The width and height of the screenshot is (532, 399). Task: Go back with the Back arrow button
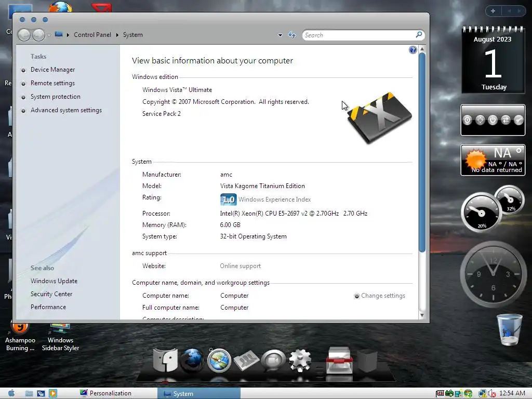point(24,35)
